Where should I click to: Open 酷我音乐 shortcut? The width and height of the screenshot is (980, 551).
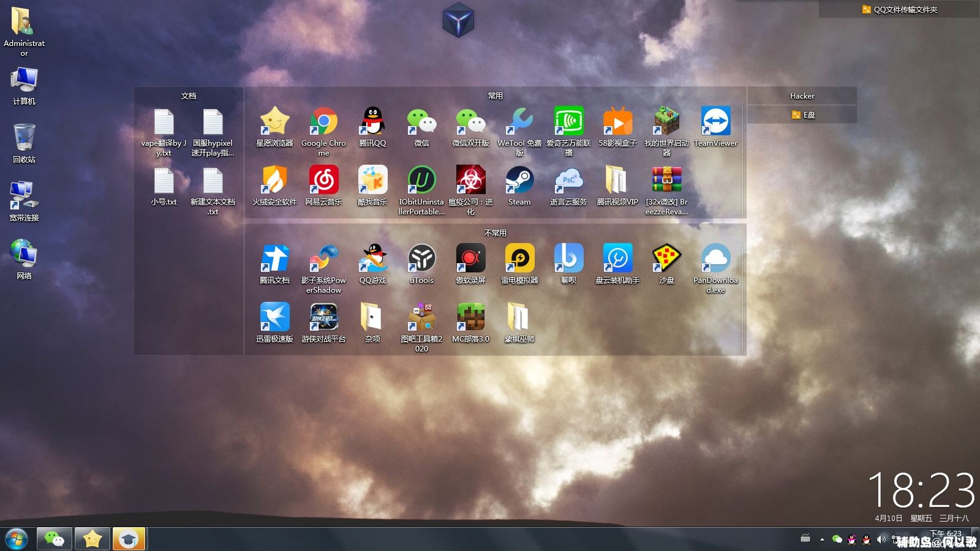coord(372,186)
